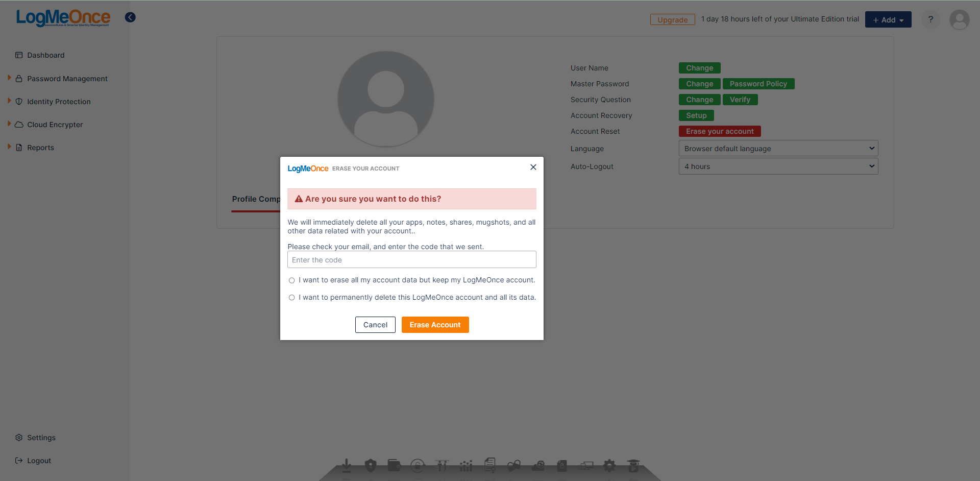Open the Language dropdown
Screen dimensions: 980x481
[x=778, y=149]
